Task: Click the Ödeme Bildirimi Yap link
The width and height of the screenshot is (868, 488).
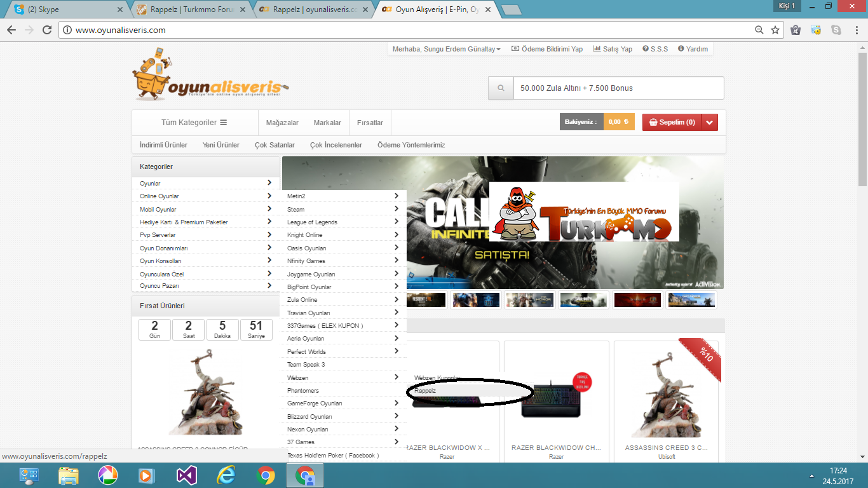Action: tap(547, 49)
